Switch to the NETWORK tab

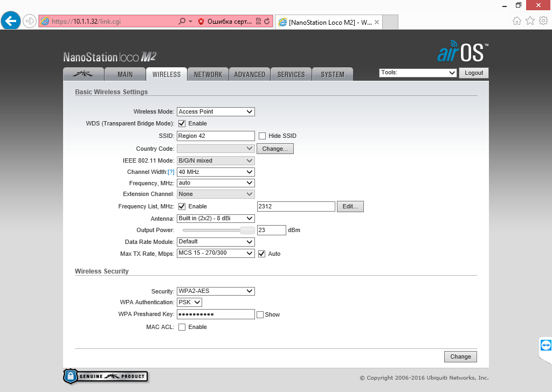(208, 74)
